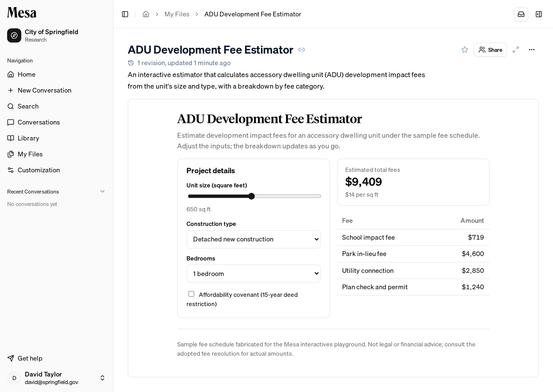Click the Park in-lieu fee row

coord(413,254)
